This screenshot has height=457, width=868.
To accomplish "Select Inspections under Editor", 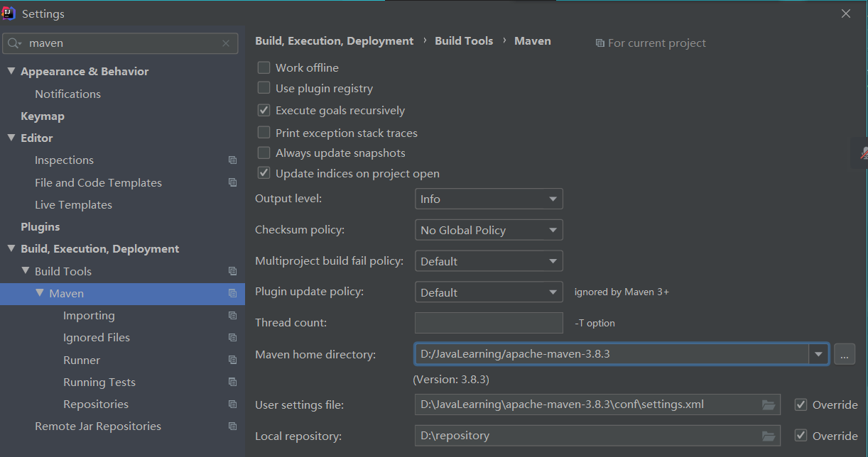I will pyautogui.click(x=64, y=160).
